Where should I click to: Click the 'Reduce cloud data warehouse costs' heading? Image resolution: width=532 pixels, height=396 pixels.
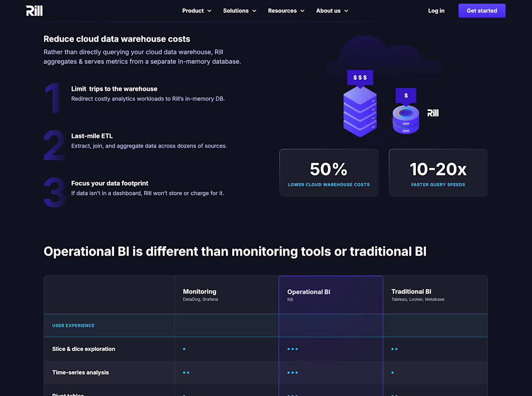pos(117,39)
